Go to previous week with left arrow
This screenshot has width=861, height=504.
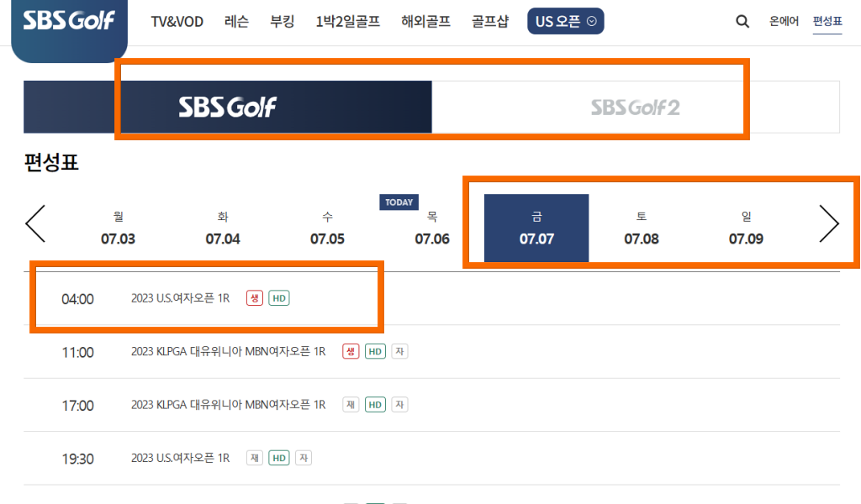point(35,223)
